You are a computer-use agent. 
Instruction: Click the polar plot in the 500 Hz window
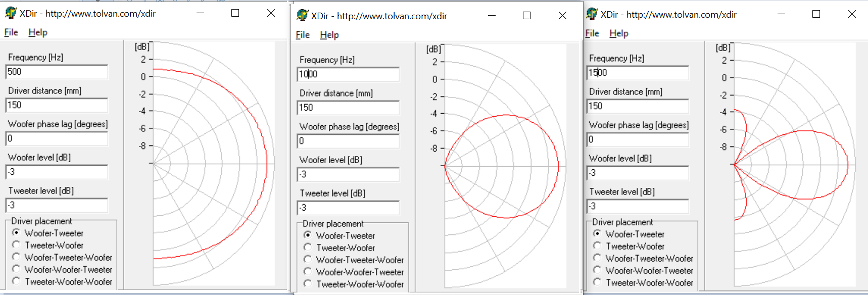click(x=214, y=163)
